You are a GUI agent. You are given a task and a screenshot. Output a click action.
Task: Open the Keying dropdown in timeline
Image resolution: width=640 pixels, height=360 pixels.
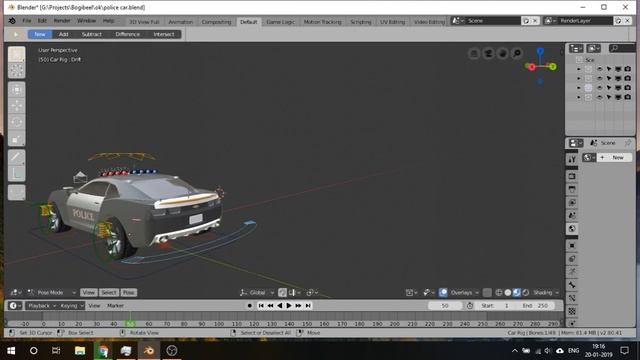[71, 306]
